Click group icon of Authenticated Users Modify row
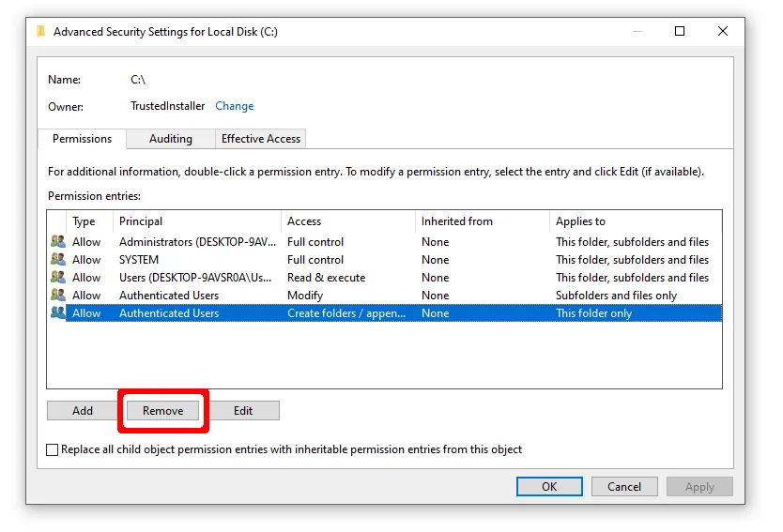 (x=58, y=296)
